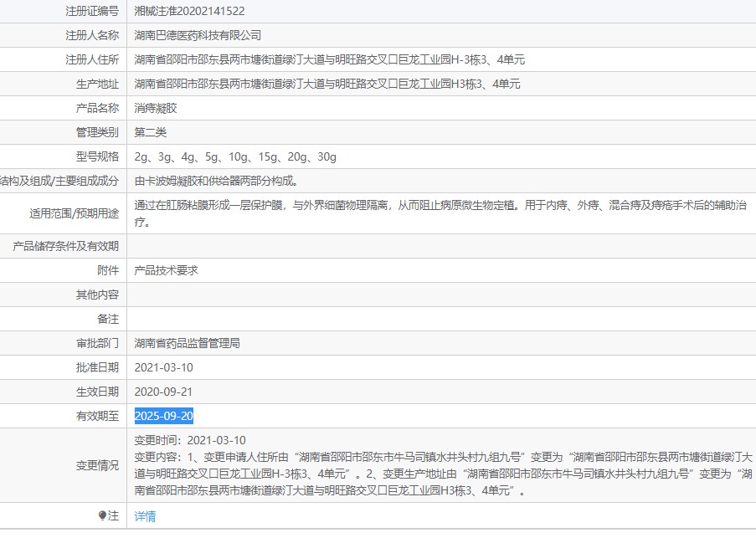Click registration number 湘械注准20202141522
The height and width of the screenshot is (538, 756).
[189, 11]
